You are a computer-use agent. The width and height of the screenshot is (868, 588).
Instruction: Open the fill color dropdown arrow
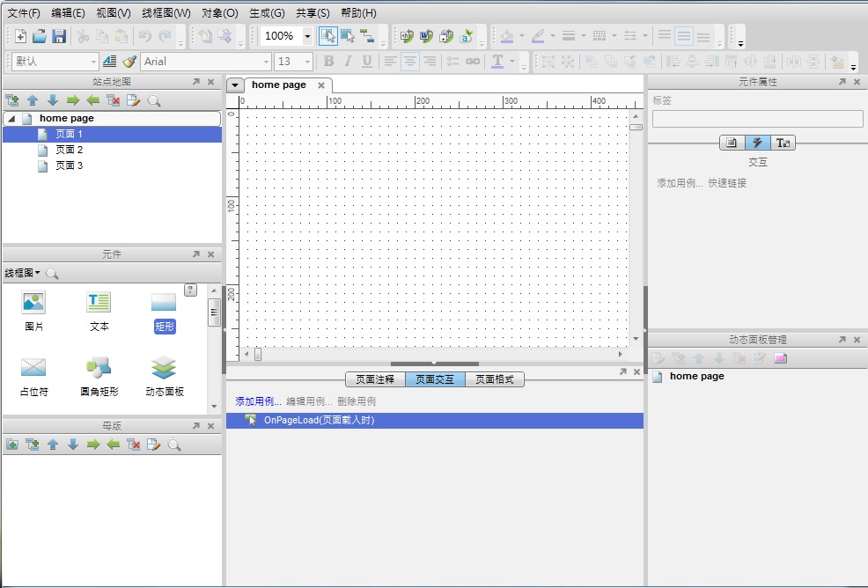(522, 37)
